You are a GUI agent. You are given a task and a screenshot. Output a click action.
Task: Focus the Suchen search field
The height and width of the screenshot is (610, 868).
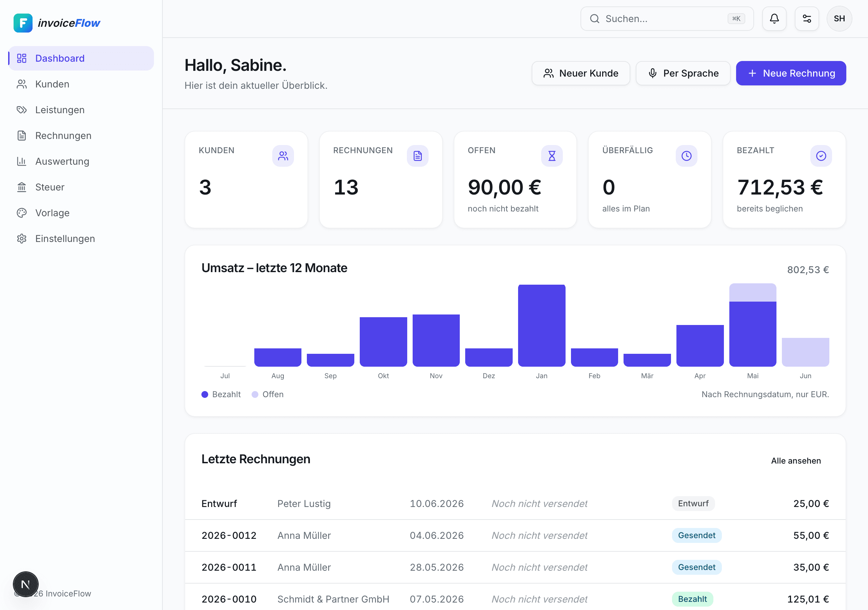(667, 19)
